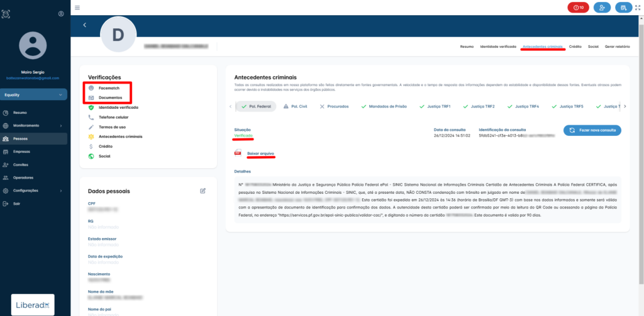Click the Empresas building icon

point(5,151)
